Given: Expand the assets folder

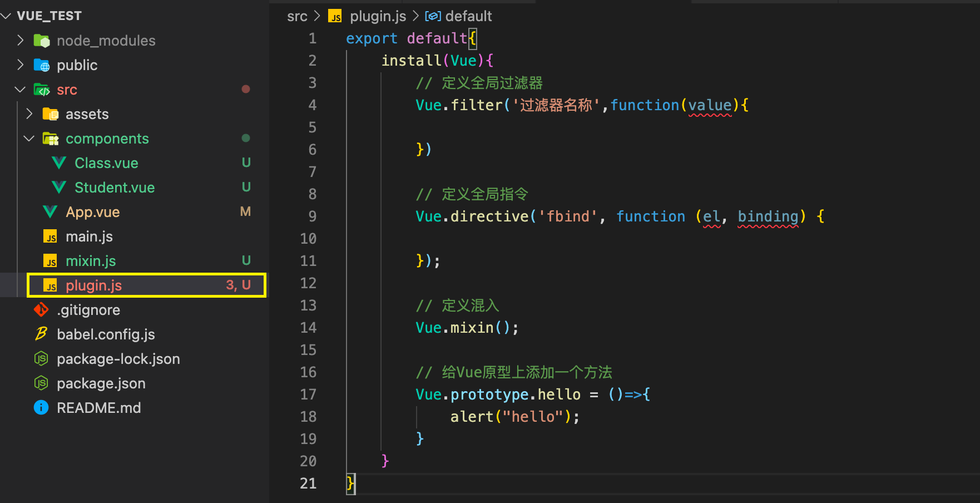Looking at the screenshot, I should pos(29,114).
